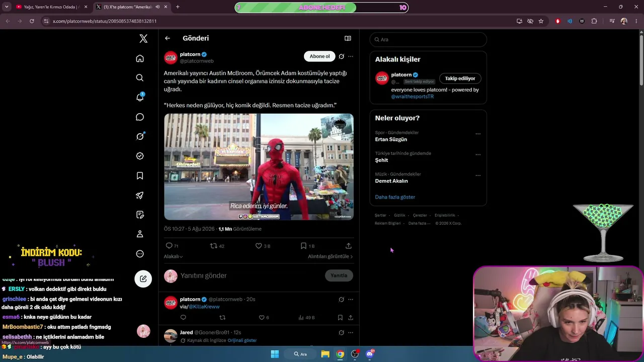Open Alıntıları görüntüle link

tap(331, 256)
